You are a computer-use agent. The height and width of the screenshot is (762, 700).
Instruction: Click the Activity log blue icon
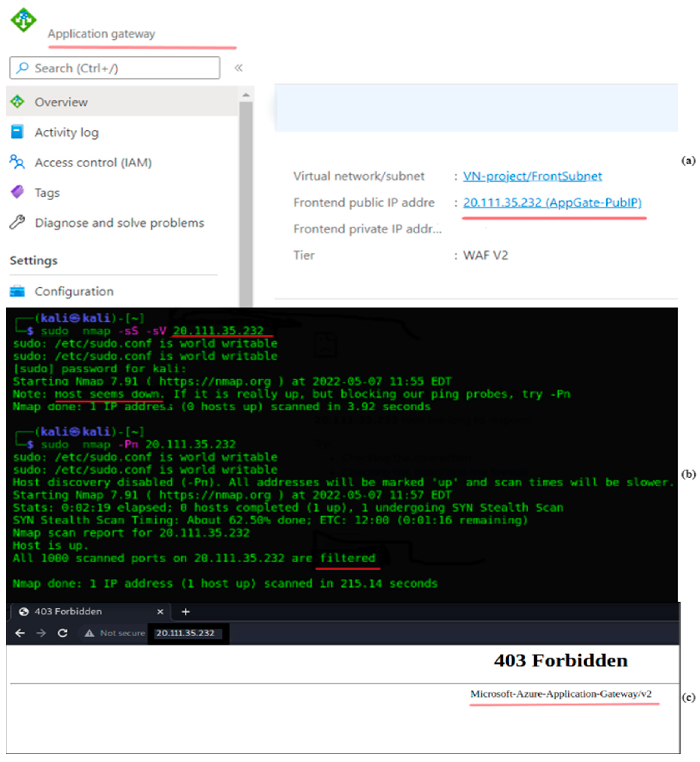(x=17, y=131)
